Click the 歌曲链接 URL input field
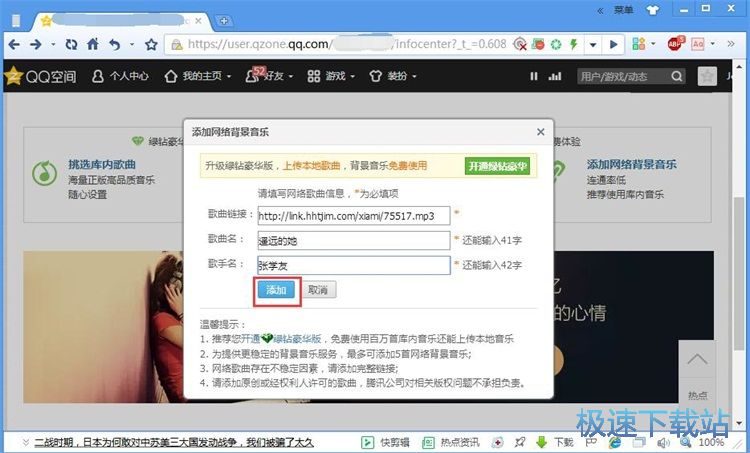Viewport: 750px width, 453px height. click(353, 216)
